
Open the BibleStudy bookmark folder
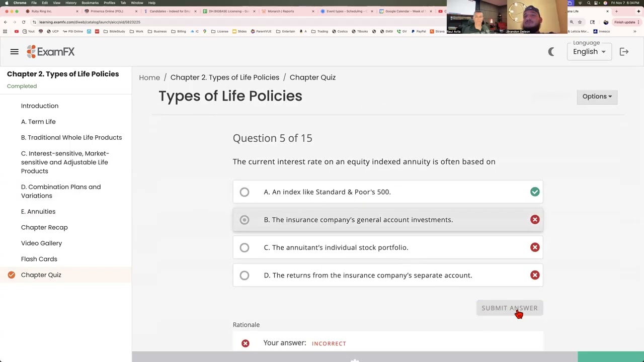pos(114,31)
